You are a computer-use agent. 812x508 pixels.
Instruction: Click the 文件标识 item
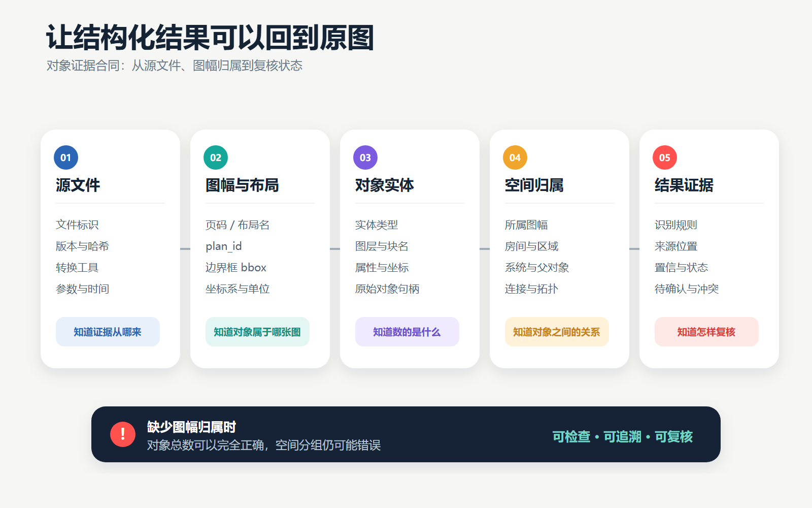tap(77, 225)
